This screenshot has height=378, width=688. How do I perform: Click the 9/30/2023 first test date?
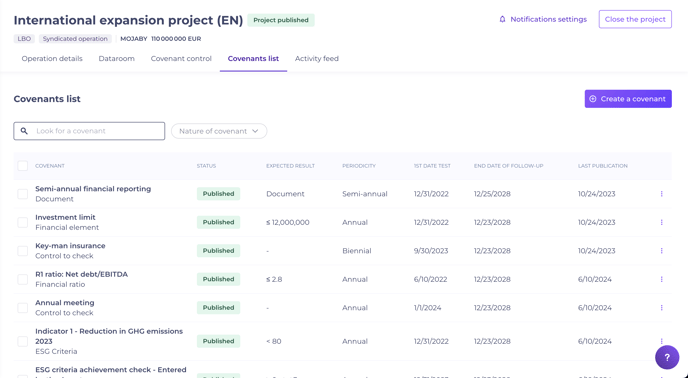tap(431, 251)
